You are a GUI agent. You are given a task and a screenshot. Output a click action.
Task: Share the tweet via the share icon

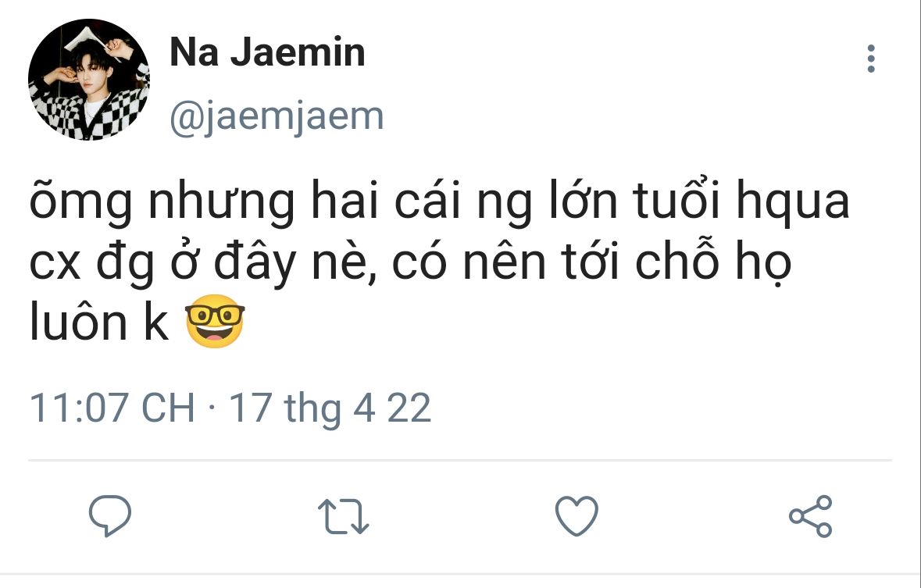click(x=811, y=515)
